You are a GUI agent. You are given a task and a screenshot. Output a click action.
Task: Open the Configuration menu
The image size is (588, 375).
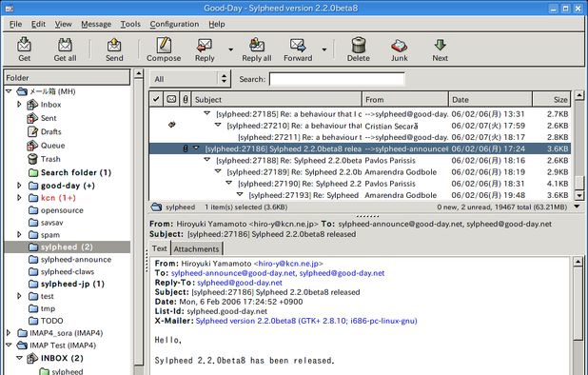coord(174,24)
